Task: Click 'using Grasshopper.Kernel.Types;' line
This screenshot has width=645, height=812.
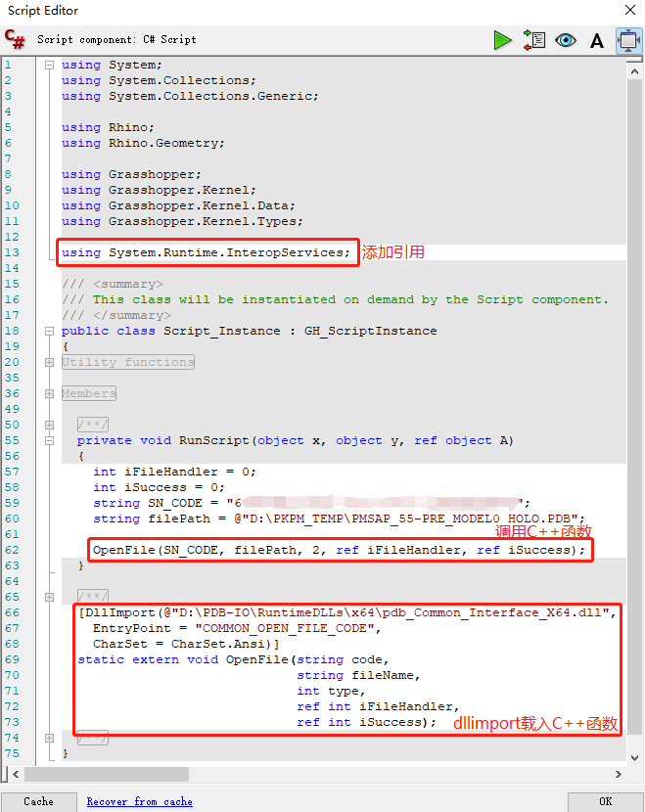Action: (x=182, y=221)
